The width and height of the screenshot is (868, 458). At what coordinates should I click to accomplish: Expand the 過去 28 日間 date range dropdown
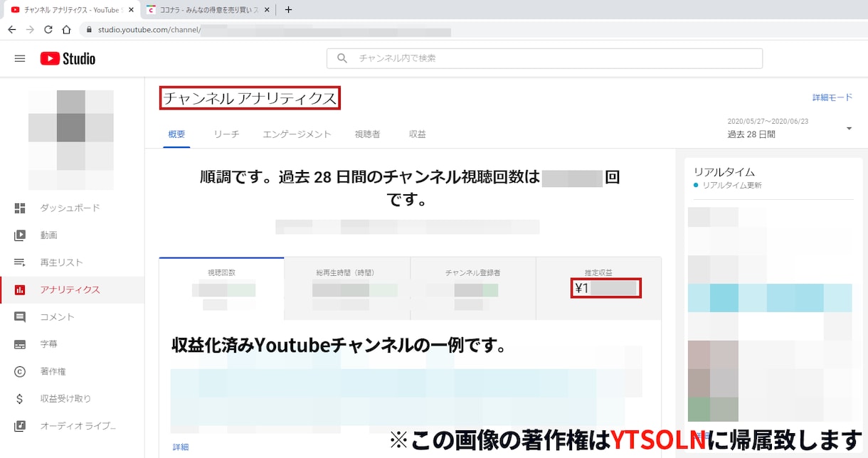790,129
